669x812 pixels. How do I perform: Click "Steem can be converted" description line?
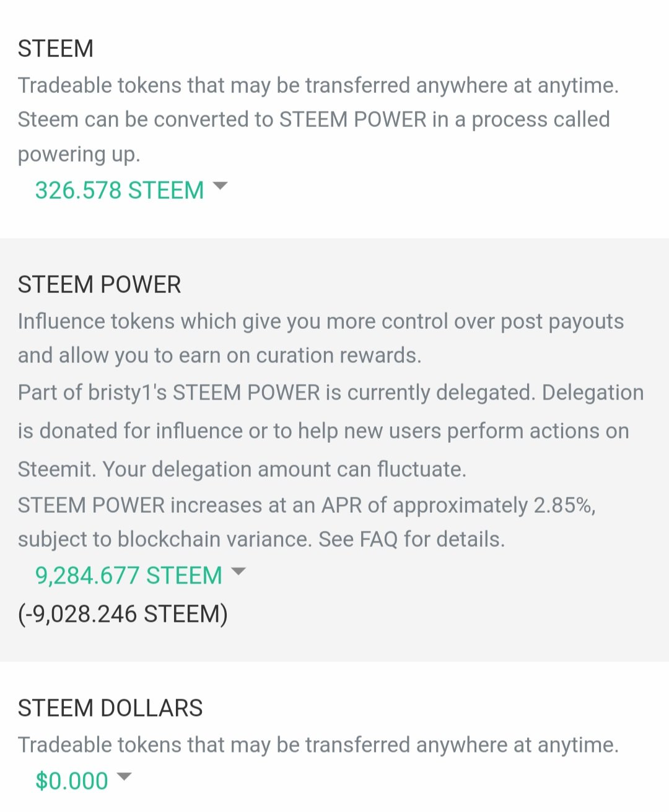click(313, 119)
